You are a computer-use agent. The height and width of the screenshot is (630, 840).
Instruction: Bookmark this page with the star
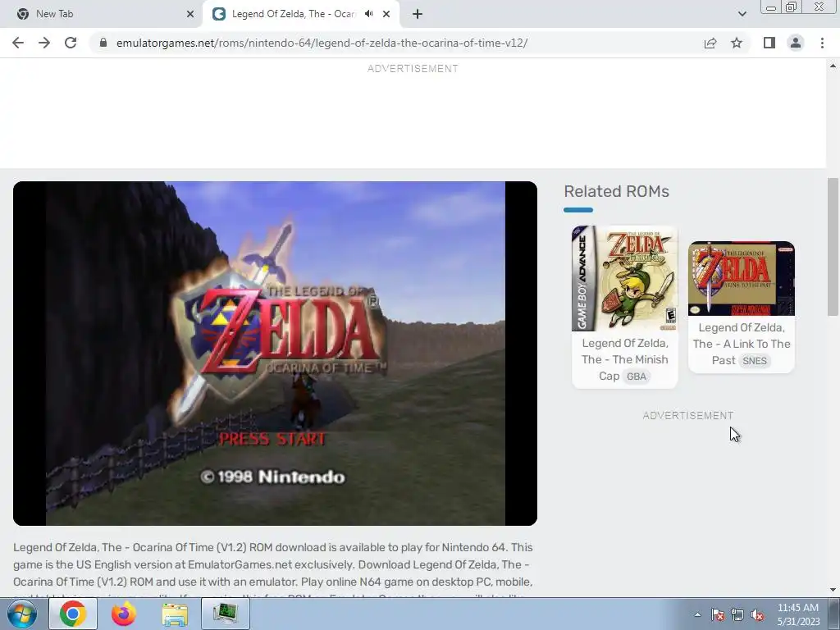coord(737,43)
